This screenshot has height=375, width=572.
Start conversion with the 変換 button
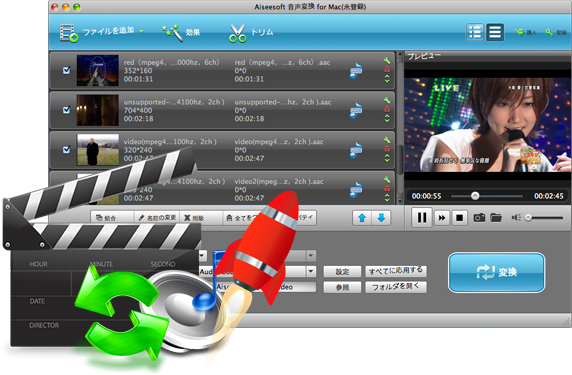tap(496, 272)
